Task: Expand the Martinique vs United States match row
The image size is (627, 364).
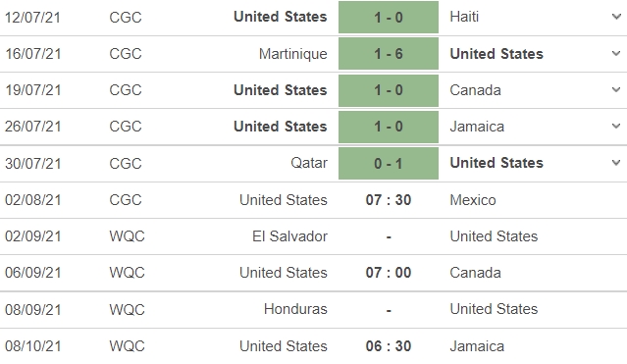Action: [616, 53]
